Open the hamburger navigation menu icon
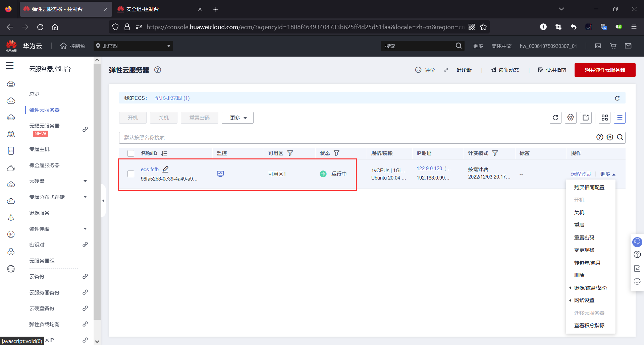This screenshot has height=345, width=644. point(10,66)
